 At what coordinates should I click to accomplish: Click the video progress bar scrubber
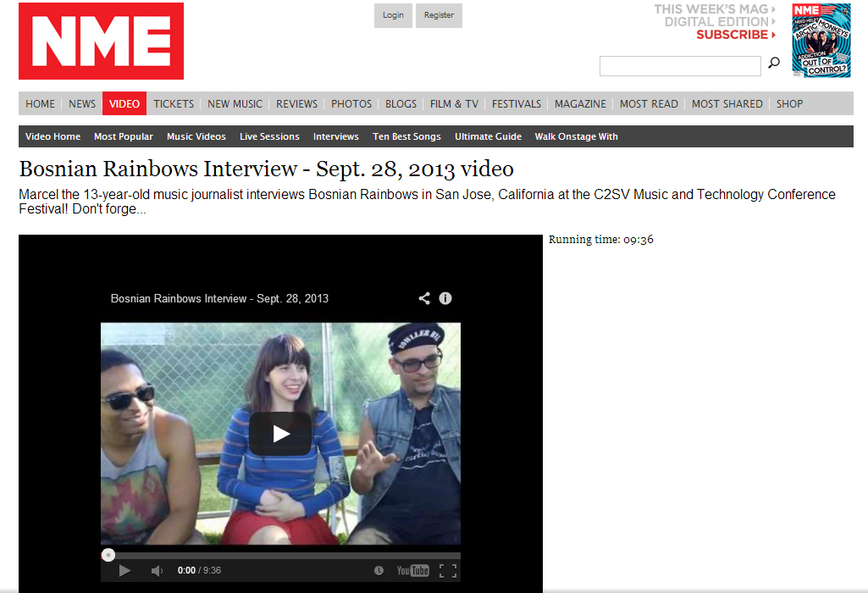pos(108,556)
